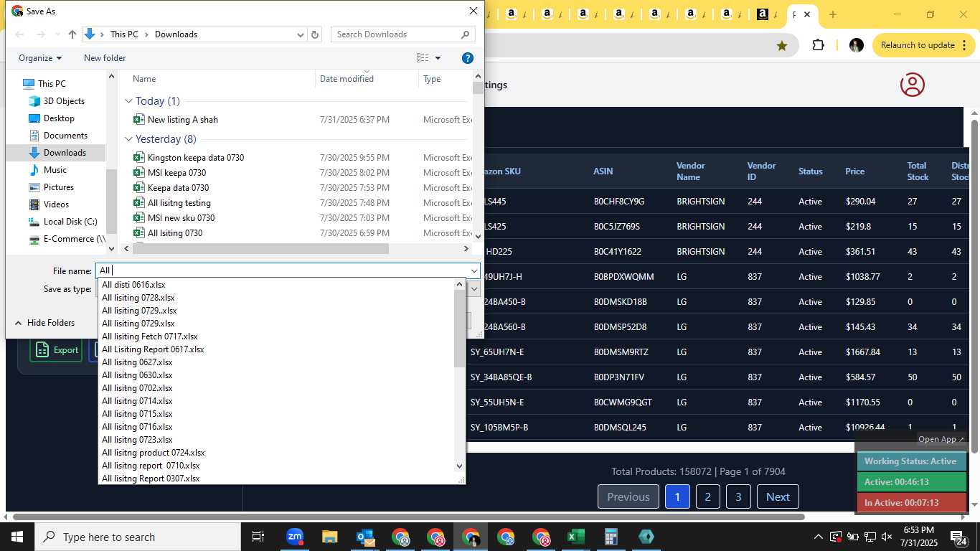This screenshot has height=551, width=980.
Task: Open Task View on the taskbar
Action: [258, 537]
